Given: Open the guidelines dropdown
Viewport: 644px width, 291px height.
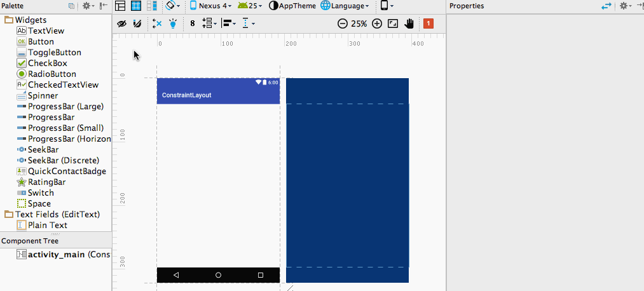Looking at the screenshot, I should click(249, 24).
